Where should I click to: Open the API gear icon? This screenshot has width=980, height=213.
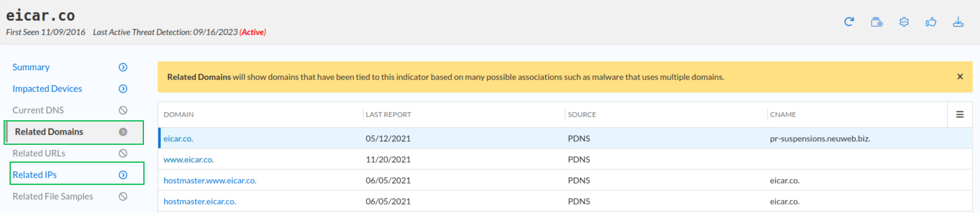point(904,22)
